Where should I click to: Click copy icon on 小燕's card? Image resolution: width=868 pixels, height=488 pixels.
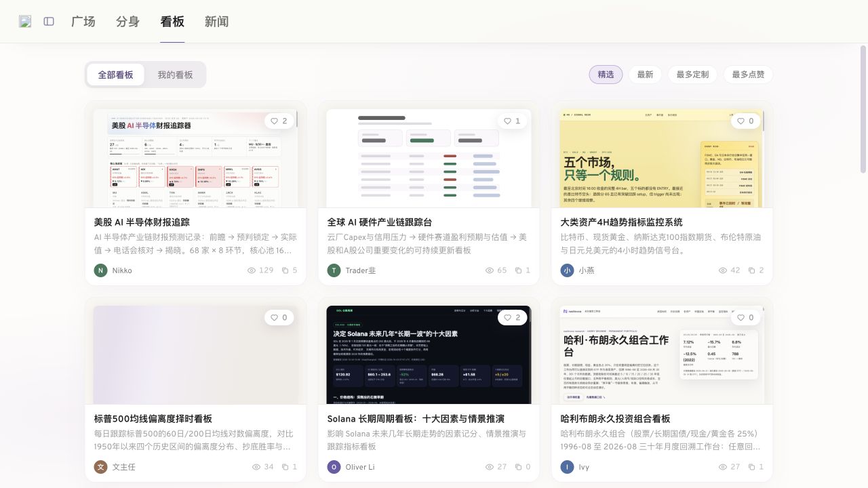coord(751,270)
